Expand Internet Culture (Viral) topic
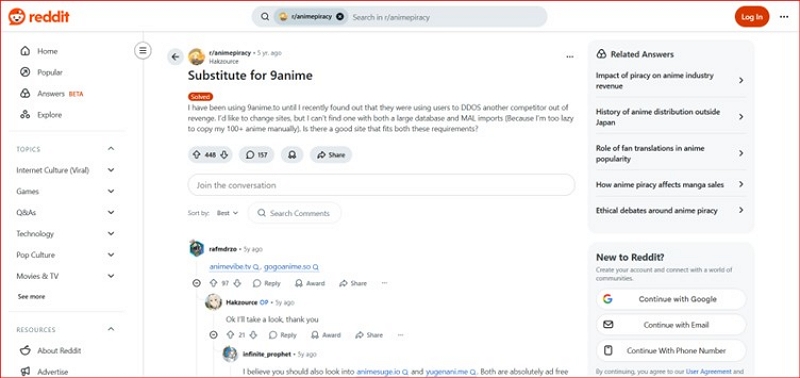Viewport: 800px width, 378px height. 65,170
